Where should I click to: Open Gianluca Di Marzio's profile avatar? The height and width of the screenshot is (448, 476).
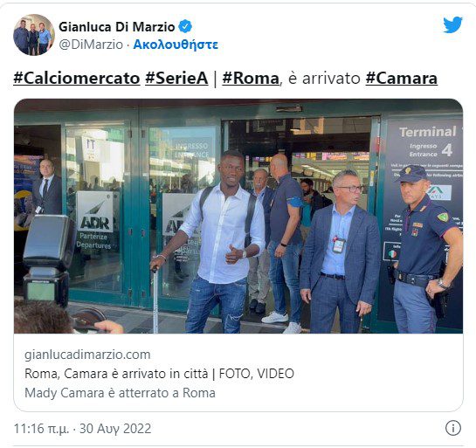coord(34,35)
